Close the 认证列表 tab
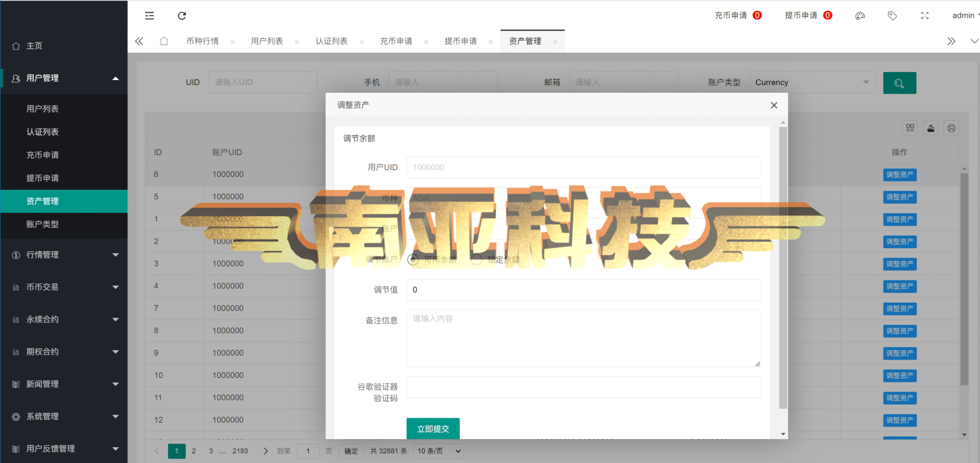 361,42
